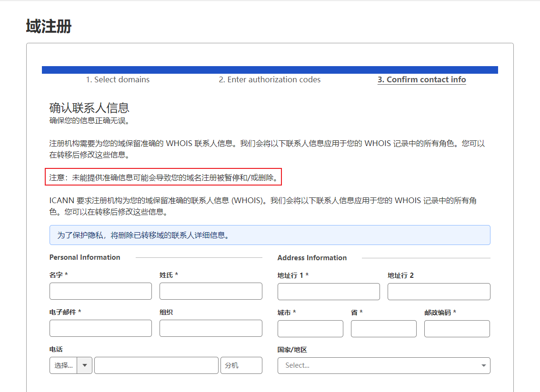Click the 城市 city input field

(x=310, y=329)
